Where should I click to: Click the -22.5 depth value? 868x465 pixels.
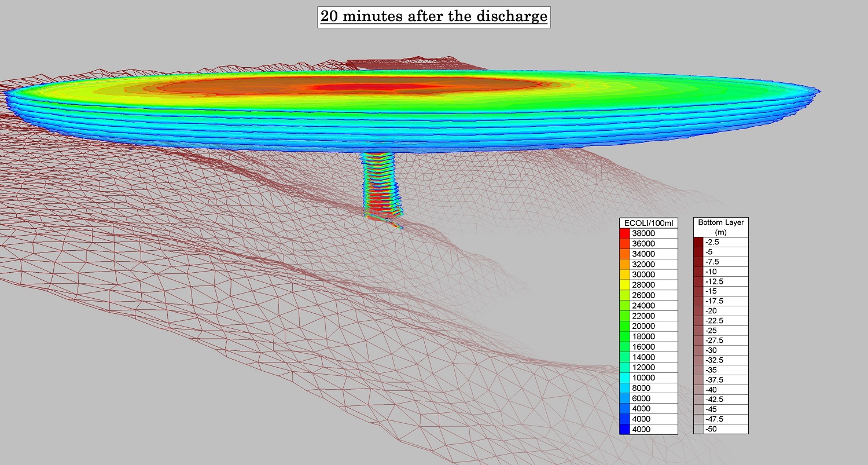point(715,321)
